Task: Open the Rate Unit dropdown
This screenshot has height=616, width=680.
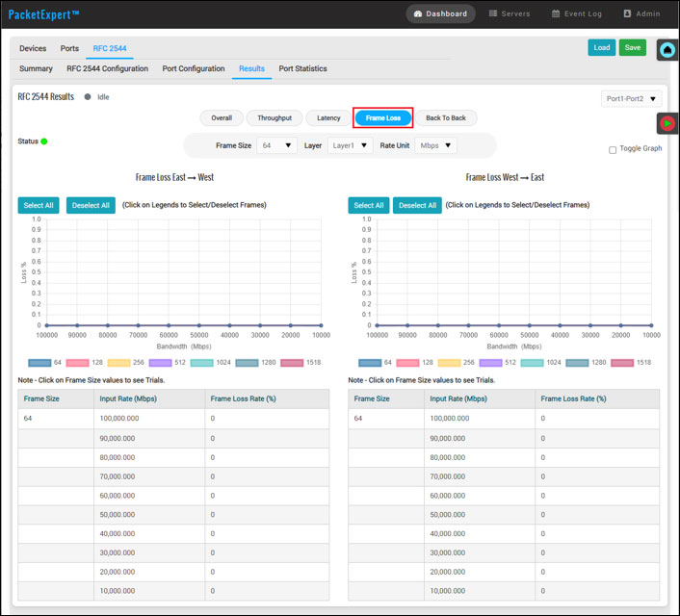Action: tap(436, 145)
